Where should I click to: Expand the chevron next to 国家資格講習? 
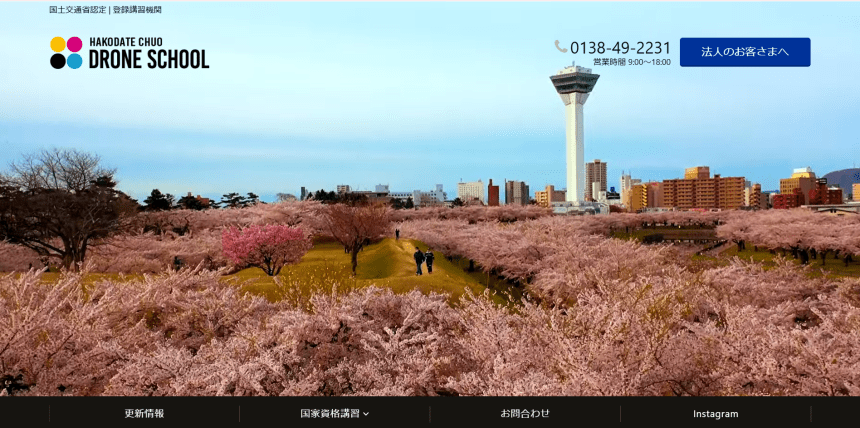366,414
